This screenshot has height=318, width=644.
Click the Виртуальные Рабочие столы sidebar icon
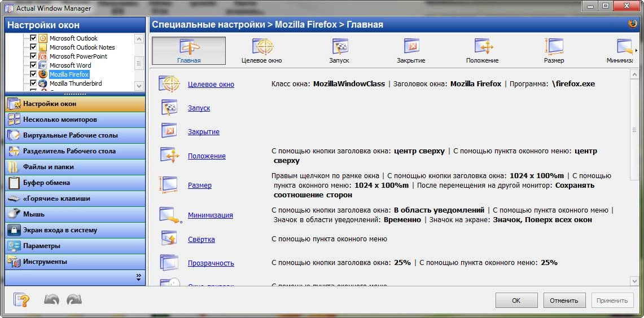pyautogui.click(x=14, y=135)
